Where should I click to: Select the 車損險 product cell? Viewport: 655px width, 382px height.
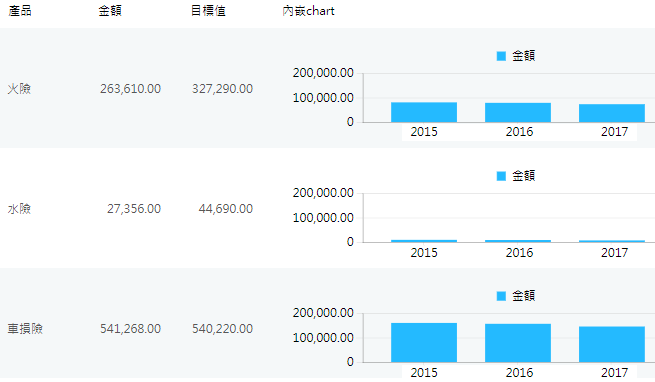coord(25,329)
